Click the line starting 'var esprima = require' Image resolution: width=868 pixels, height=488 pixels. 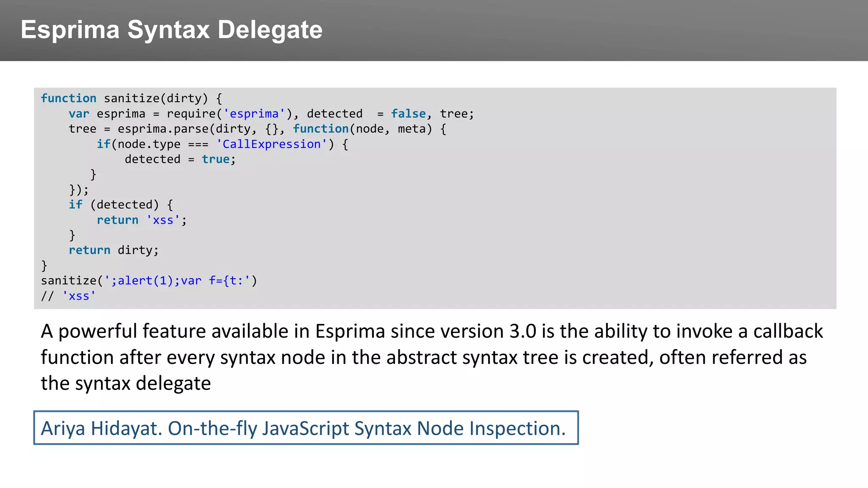271,114
